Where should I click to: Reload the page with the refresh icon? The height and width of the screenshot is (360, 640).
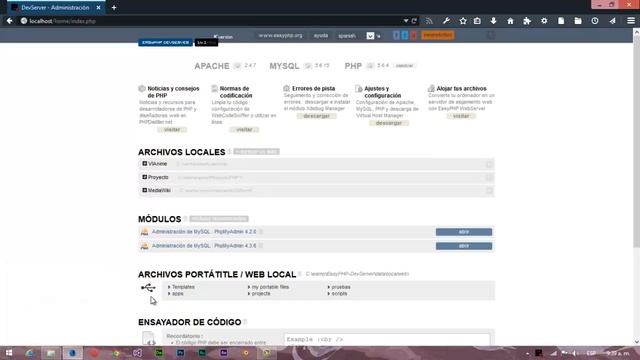coord(414,21)
